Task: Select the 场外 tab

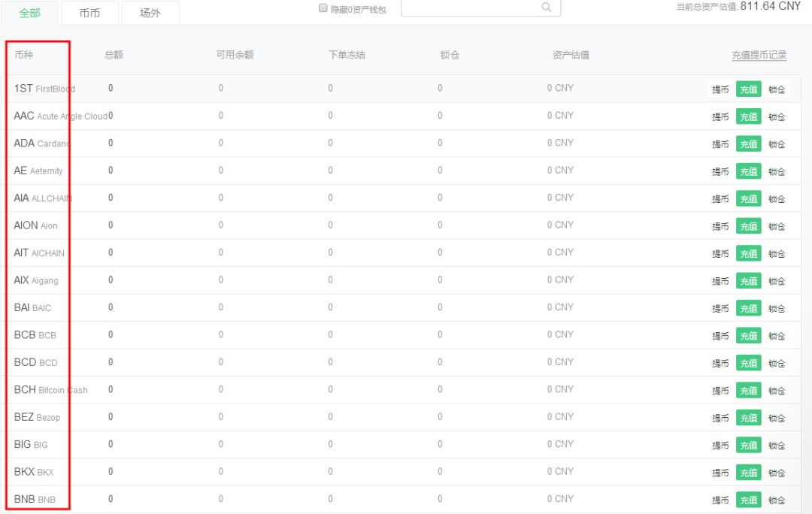Action: (150, 14)
